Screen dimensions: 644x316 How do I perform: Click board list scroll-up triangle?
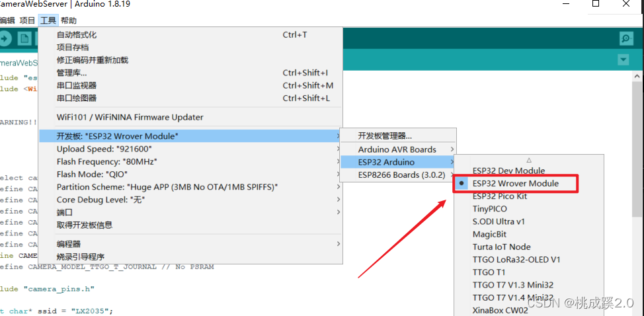(529, 160)
